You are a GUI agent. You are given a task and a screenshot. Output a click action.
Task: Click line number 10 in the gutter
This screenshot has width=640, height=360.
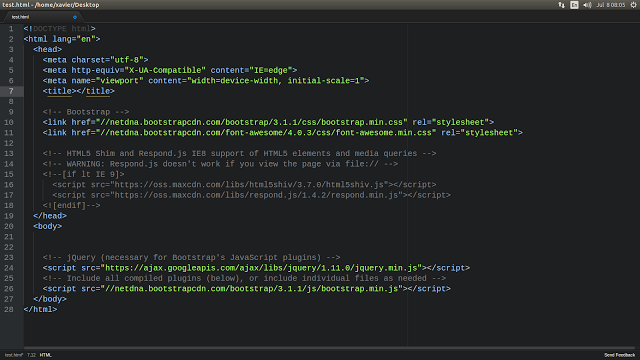point(9,122)
